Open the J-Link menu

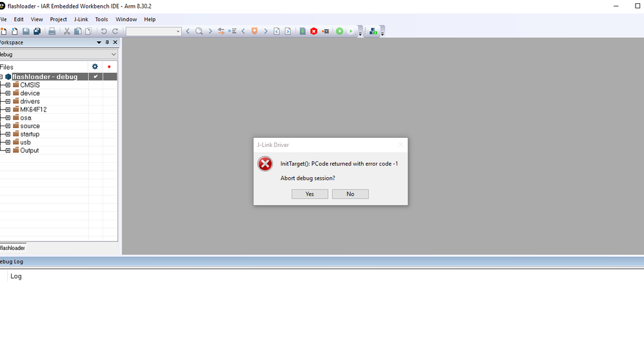(x=81, y=19)
